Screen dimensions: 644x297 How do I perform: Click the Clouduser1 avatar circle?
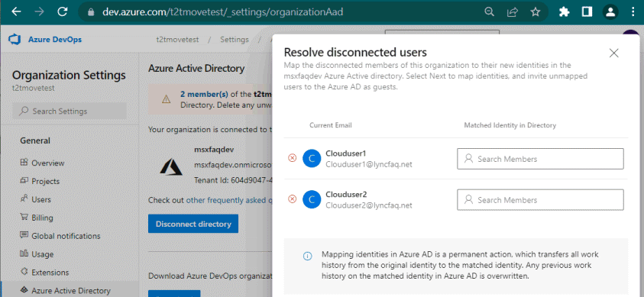312,158
